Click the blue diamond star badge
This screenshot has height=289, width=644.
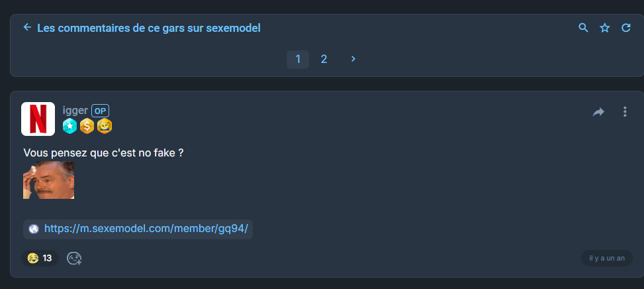[69, 125]
